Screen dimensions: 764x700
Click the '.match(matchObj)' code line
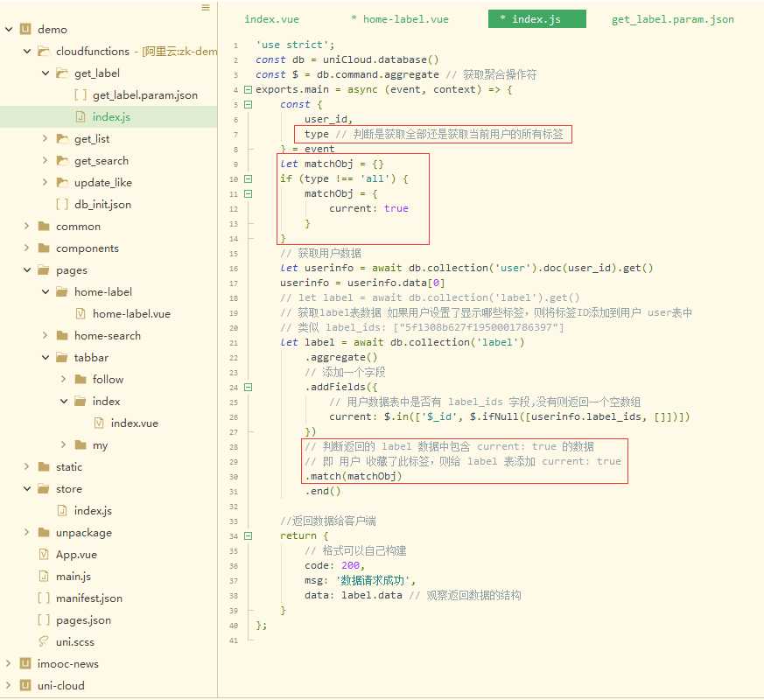(354, 476)
